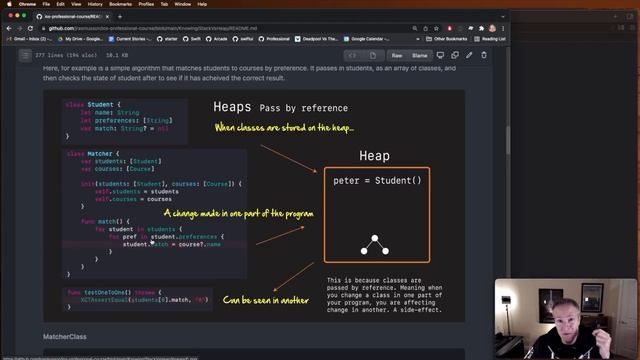The width and height of the screenshot is (640, 360).
Task: Open the Other Bookmarks folder
Action: (x=447, y=39)
